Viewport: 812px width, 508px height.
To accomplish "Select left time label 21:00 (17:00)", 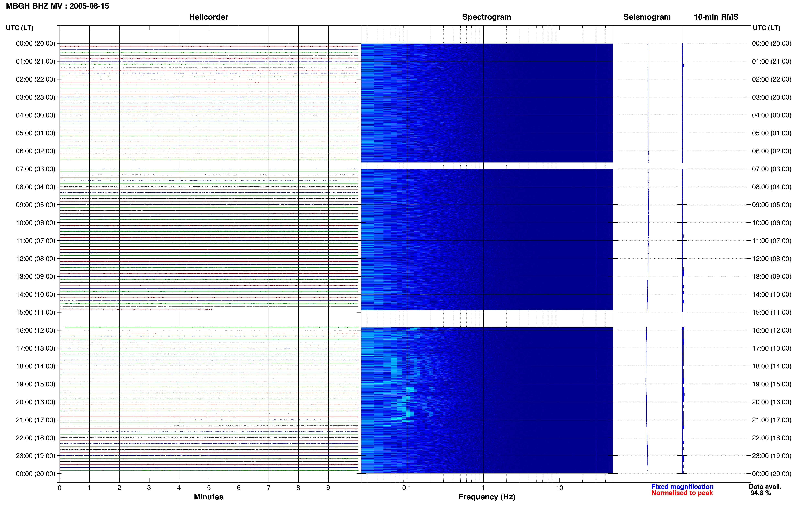I will 35,420.
